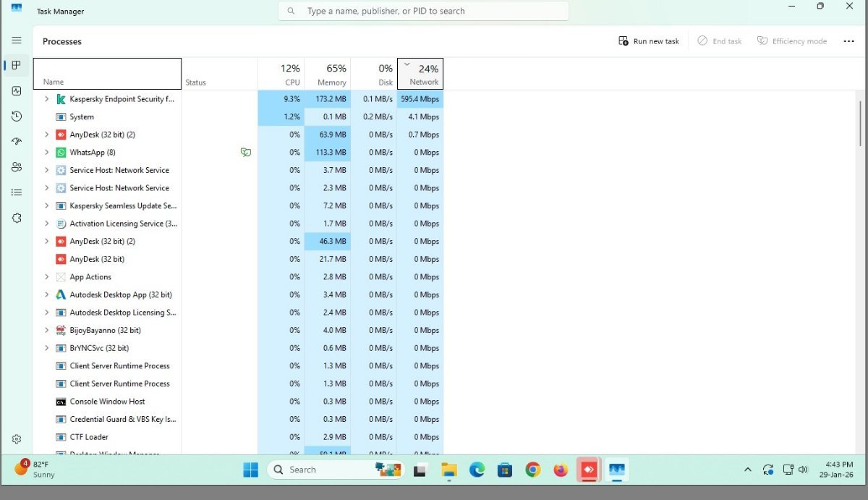Image resolution: width=868 pixels, height=500 pixels.
Task: Click the Efficiency mode button
Action: pyautogui.click(x=792, y=41)
